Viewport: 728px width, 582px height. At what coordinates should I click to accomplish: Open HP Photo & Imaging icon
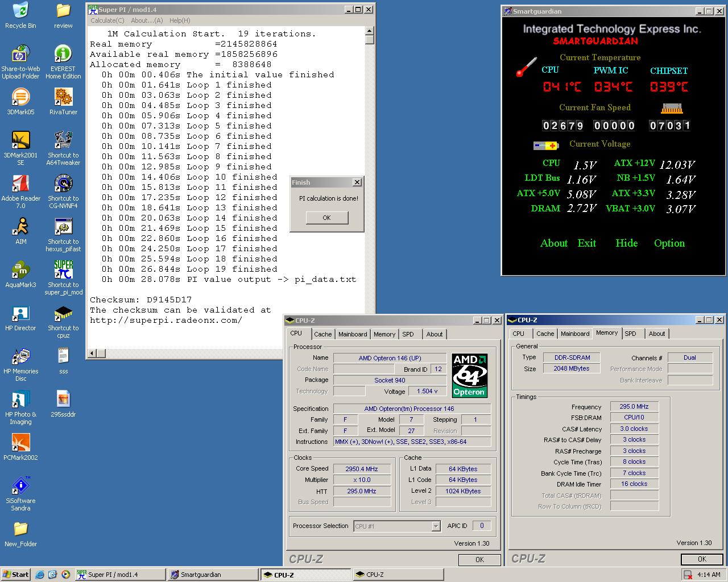click(x=20, y=408)
